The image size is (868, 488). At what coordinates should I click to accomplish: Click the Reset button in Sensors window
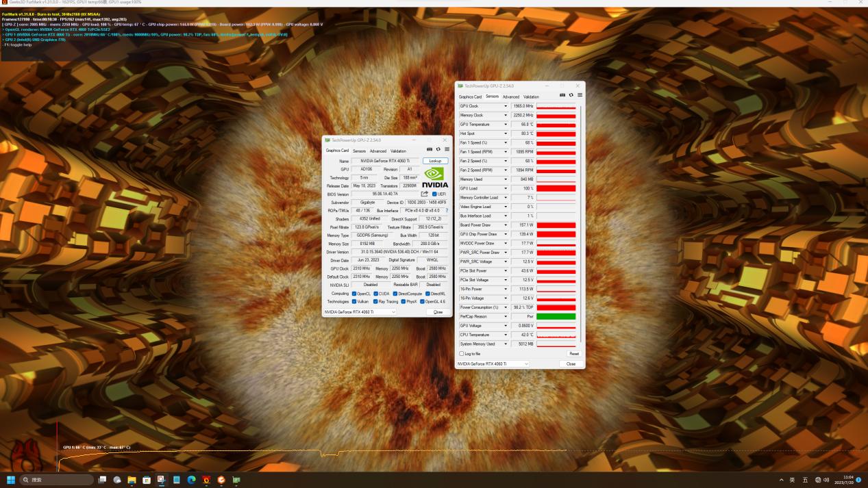[573, 353]
